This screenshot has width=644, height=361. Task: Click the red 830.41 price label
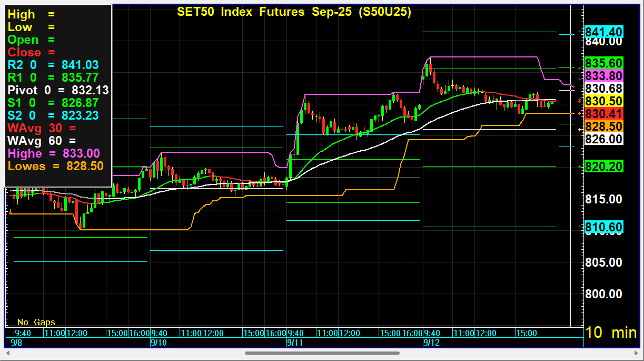[x=604, y=114]
